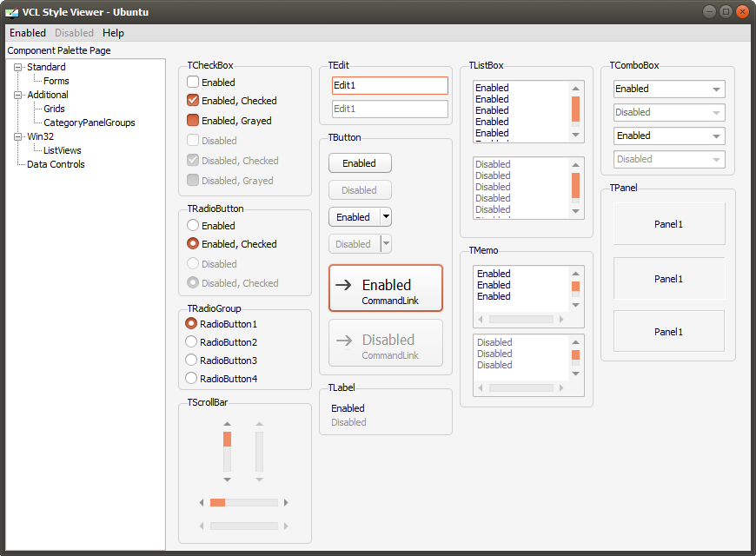Screen dimensions: 756x556
Task: Click the right arrow of the disabled horizontal TScrollBar
Action: click(x=286, y=526)
